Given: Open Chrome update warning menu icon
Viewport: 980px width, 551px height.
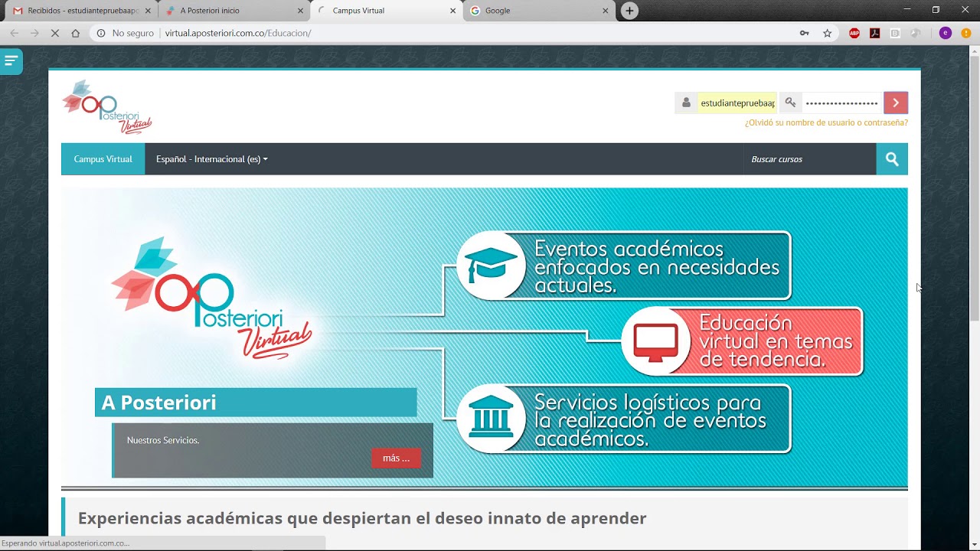Looking at the screenshot, I should coord(966,33).
